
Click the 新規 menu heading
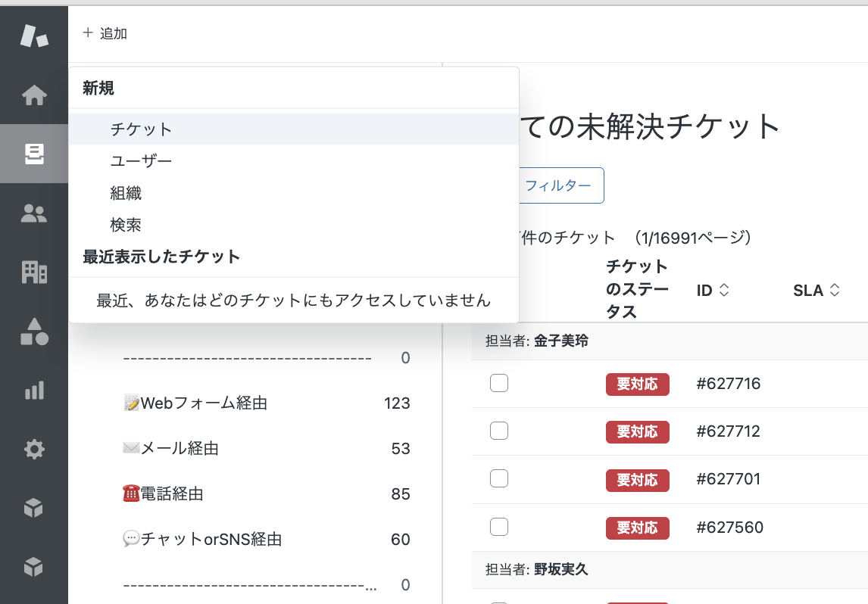[x=98, y=88]
